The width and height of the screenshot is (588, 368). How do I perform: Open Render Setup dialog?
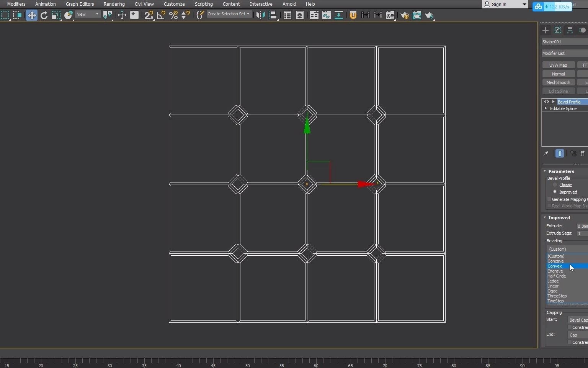tap(405, 15)
